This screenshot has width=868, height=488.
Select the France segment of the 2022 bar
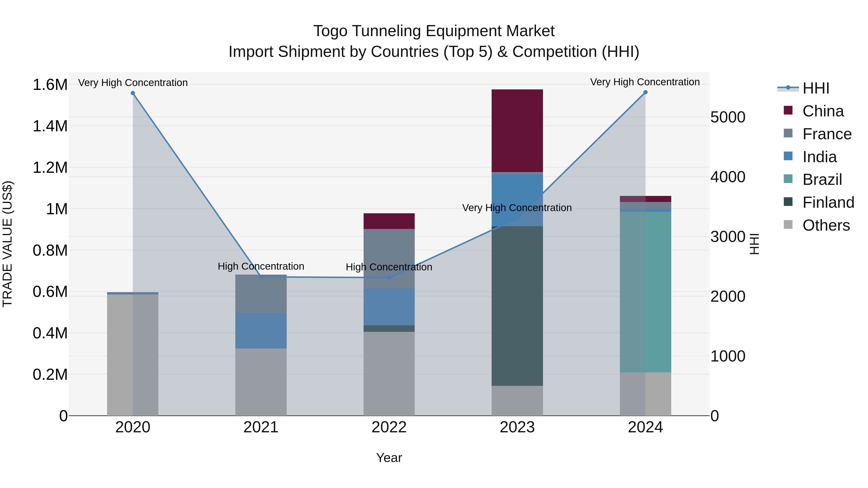389,259
